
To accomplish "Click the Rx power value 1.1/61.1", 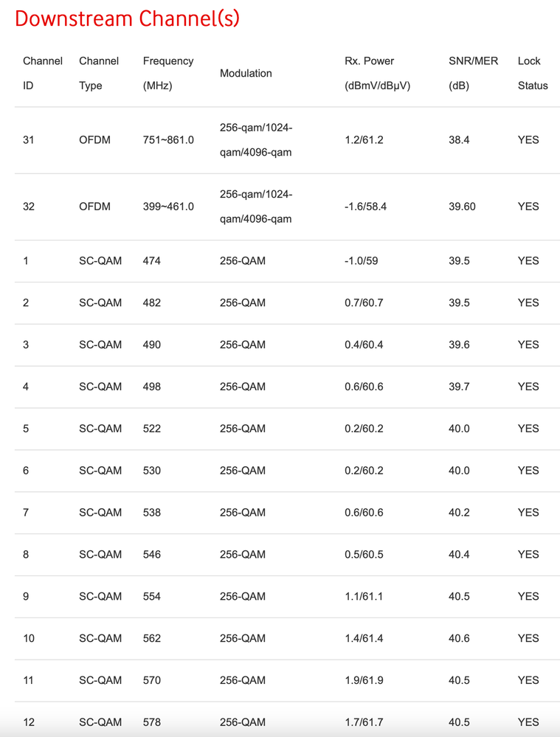I will [364, 596].
